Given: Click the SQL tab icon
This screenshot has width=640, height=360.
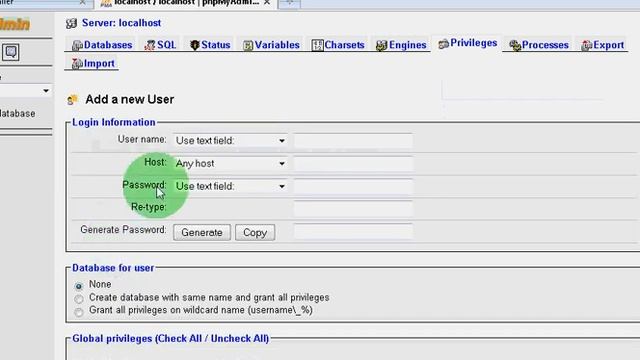Looking at the screenshot, I should tap(150, 45).
